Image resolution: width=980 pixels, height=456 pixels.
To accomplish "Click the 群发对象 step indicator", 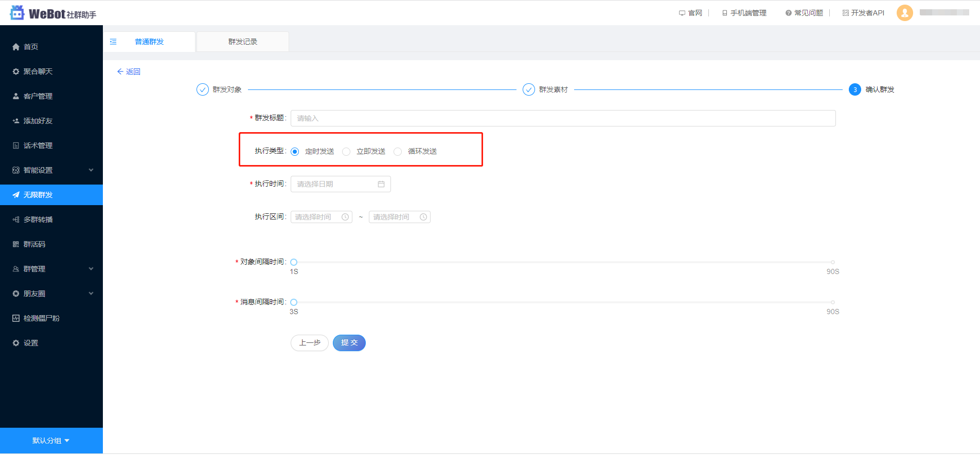I will [x=219, y=89].
